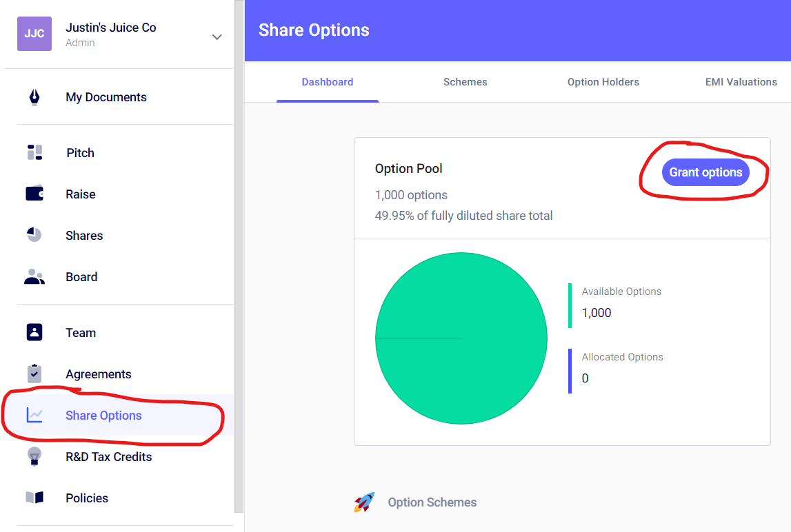Image resolution: width=791 pixels, height=532 pixels.
Task: Open the Option Holders tab
Action: click(x=603, y=82)
